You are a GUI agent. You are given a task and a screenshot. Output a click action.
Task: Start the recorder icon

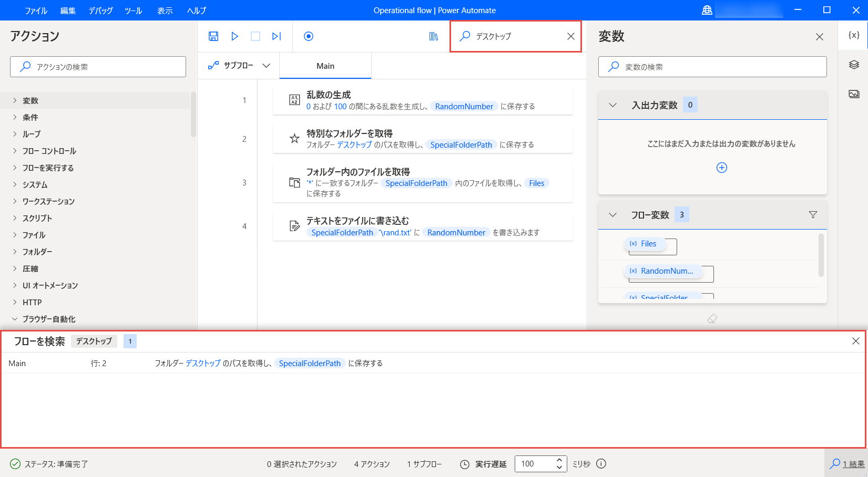point(309,36)
